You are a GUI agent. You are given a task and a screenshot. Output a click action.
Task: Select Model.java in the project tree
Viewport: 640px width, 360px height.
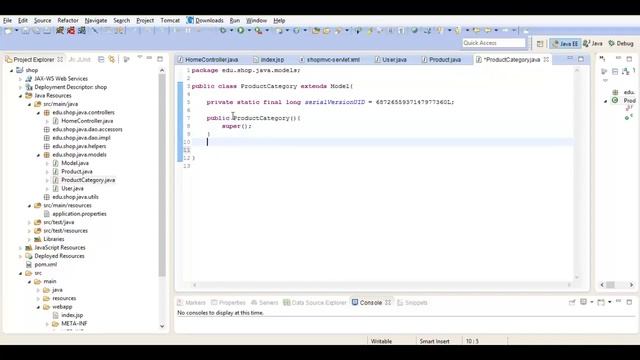pyautogui.click(x=75, y=163)
